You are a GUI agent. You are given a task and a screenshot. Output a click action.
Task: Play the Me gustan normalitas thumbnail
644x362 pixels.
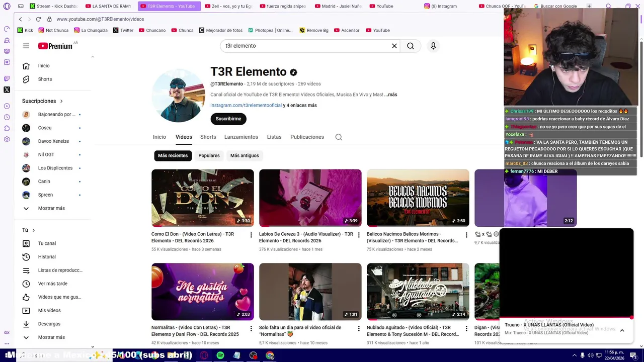click(x=203, y=292)
